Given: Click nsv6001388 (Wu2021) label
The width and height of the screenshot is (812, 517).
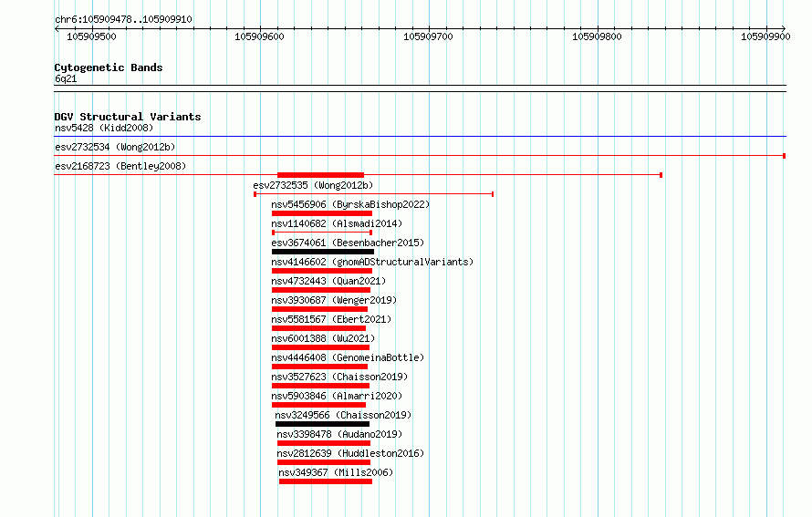Looking at the screenshot, I should click(x=323, y=338).
